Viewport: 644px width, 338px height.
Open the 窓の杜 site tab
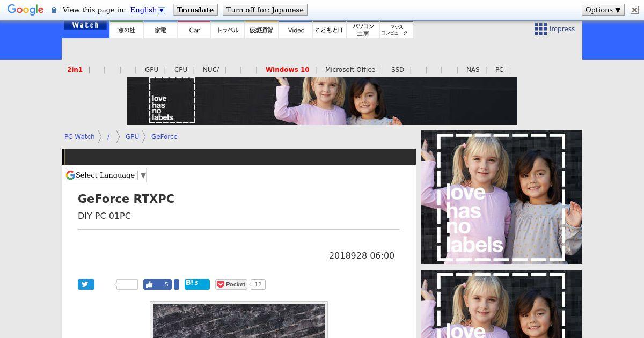127,30
